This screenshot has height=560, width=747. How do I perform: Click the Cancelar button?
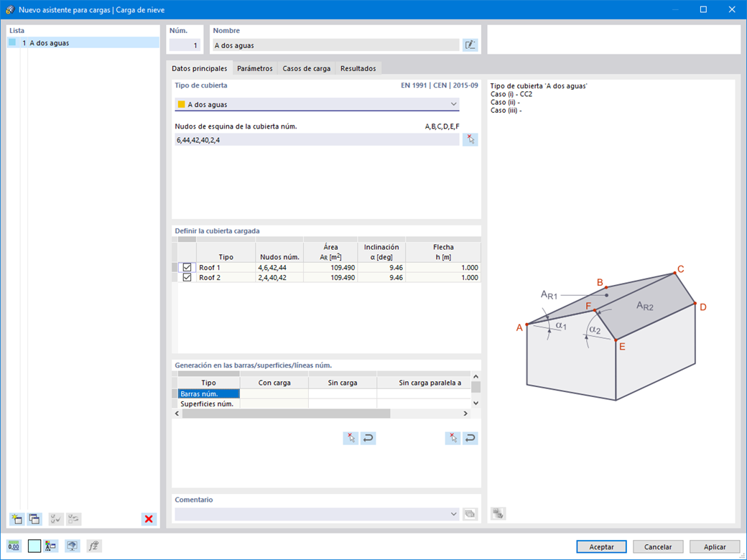(659, 546)
